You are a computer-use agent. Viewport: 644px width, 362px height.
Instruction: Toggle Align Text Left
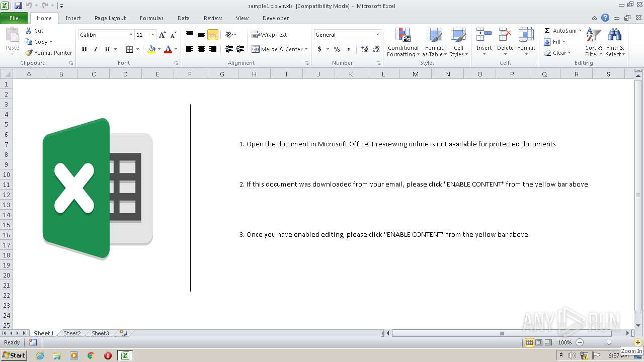(x=190, y=49)
